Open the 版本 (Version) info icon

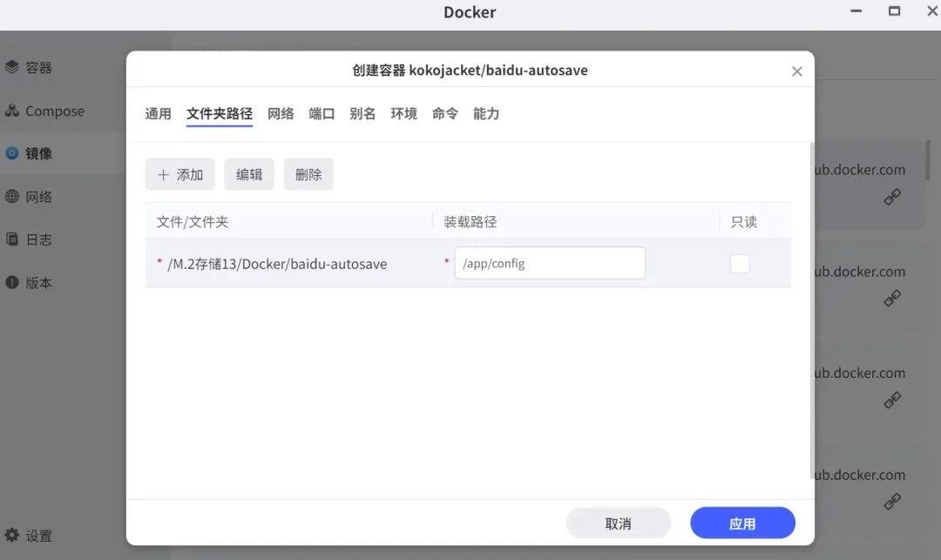[x=12, y=282]
